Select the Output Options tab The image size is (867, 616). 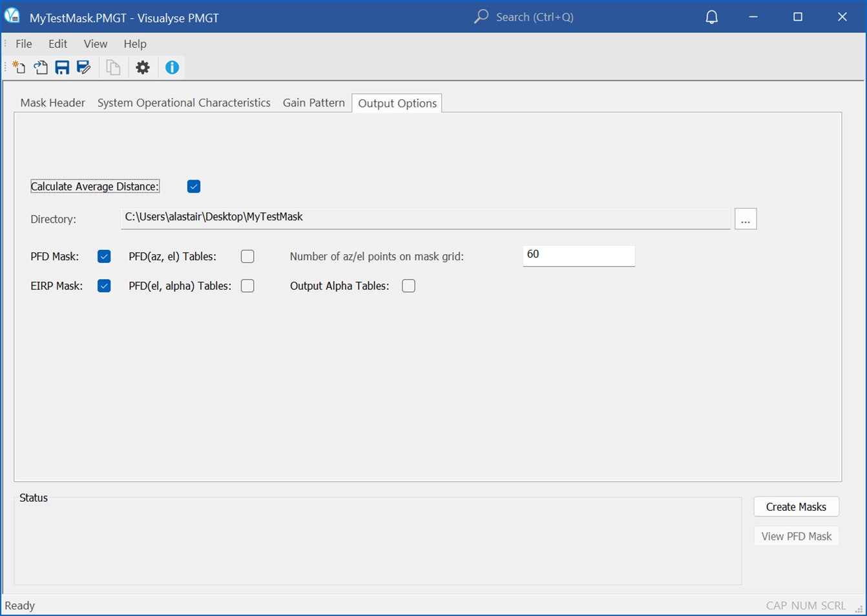coord(397,103)
